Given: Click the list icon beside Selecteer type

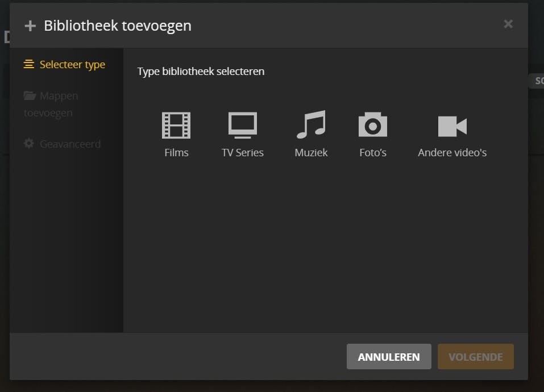Looking at the screenshot, I should 29,64.
